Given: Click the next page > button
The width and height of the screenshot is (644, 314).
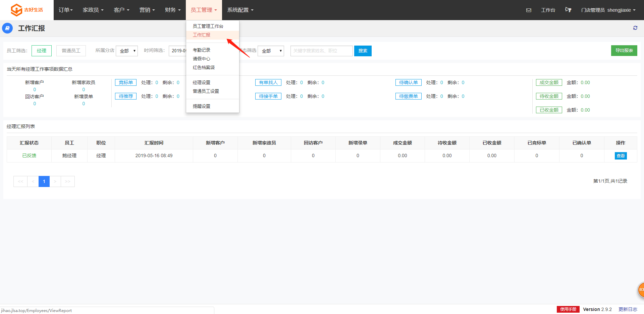Looking at the screenshot, I should 55,181.
